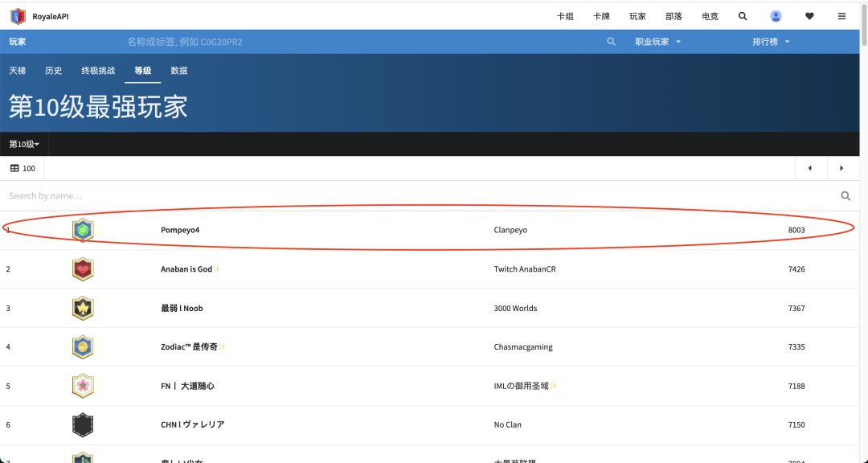Go to next page arrow

click(x=841, y=168)
